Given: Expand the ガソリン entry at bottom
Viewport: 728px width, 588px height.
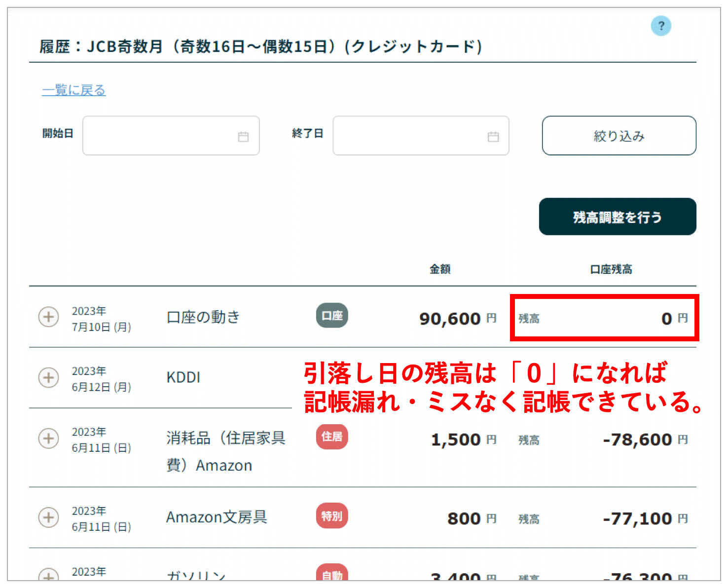Looking at the screenshot, I should pyautogui.click(x=48, y=576).
